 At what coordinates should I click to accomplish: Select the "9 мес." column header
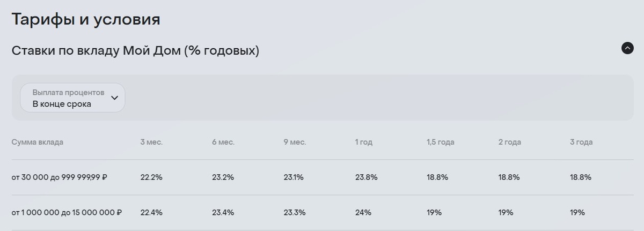(x=295, y=142)
